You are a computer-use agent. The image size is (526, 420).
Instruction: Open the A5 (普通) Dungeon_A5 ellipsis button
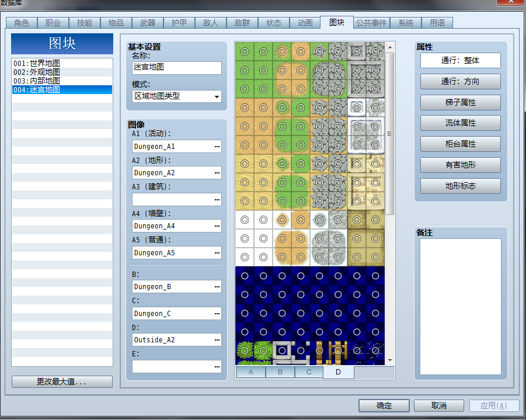click(x=217, y=253)
